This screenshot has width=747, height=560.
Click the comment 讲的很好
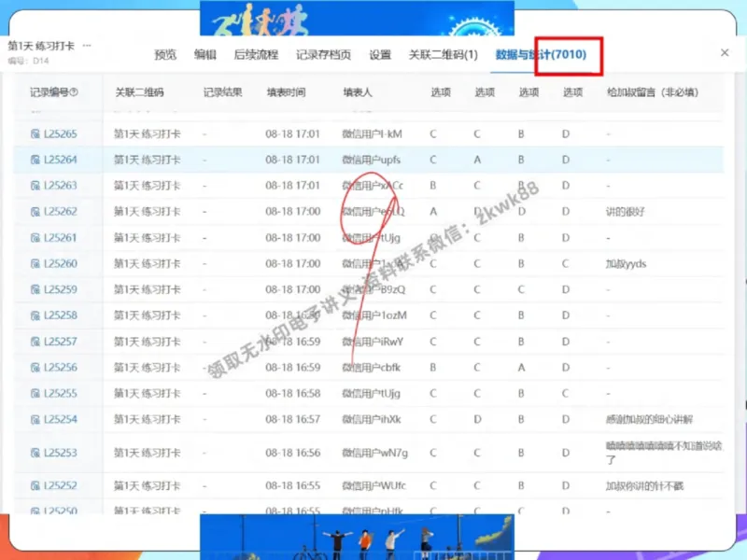(x=625, y=212)
